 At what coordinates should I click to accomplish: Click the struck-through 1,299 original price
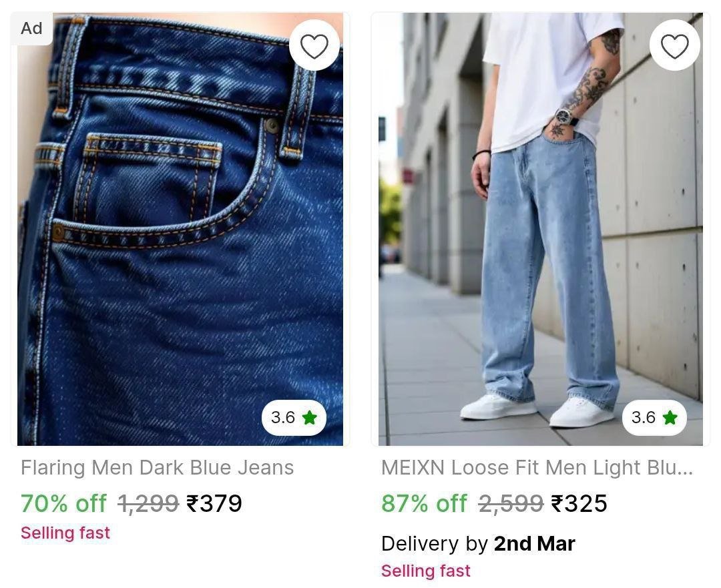pos(148,503)
